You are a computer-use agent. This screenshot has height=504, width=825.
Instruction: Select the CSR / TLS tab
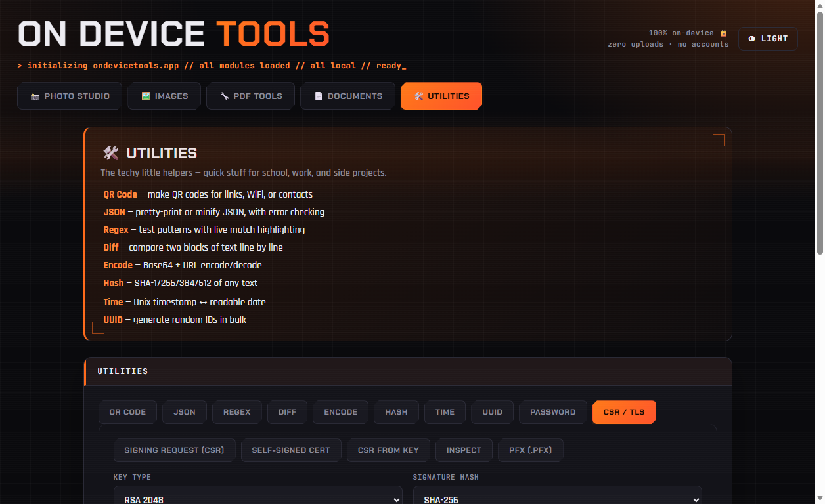624,412
